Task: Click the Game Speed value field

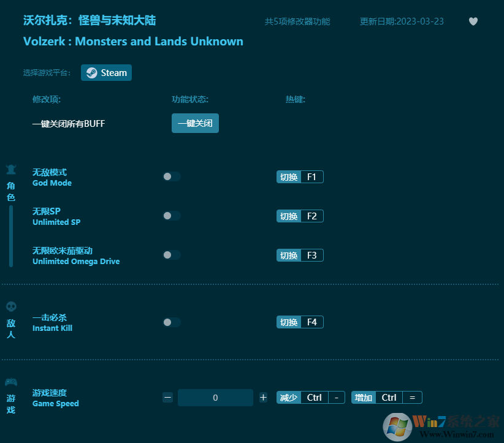Action: click(215, 398)
